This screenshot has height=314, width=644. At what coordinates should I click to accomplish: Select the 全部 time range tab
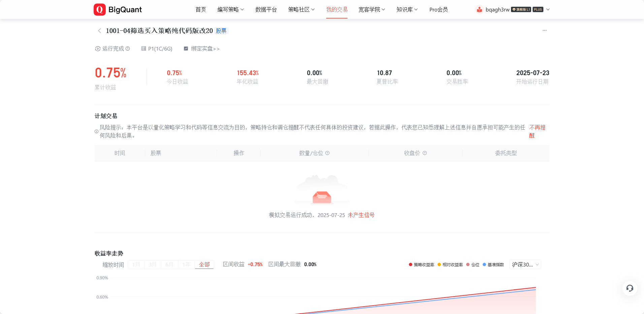point(204,265)
